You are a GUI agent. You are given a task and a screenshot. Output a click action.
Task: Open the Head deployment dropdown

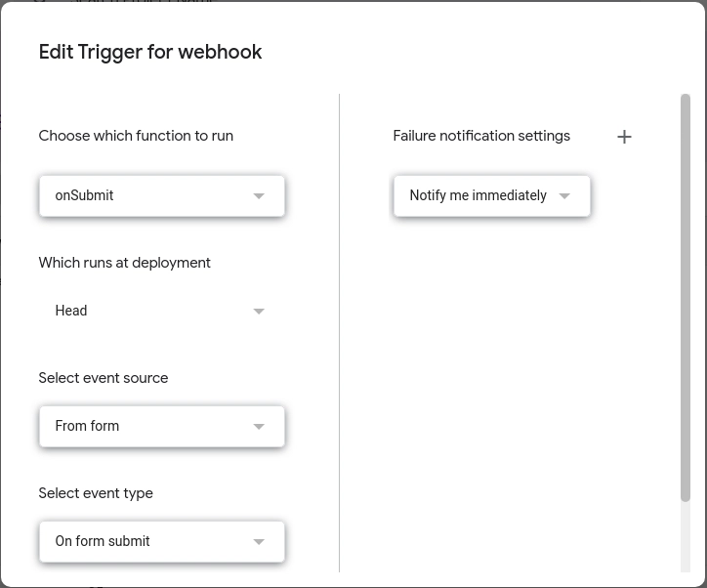click(161, 311)
